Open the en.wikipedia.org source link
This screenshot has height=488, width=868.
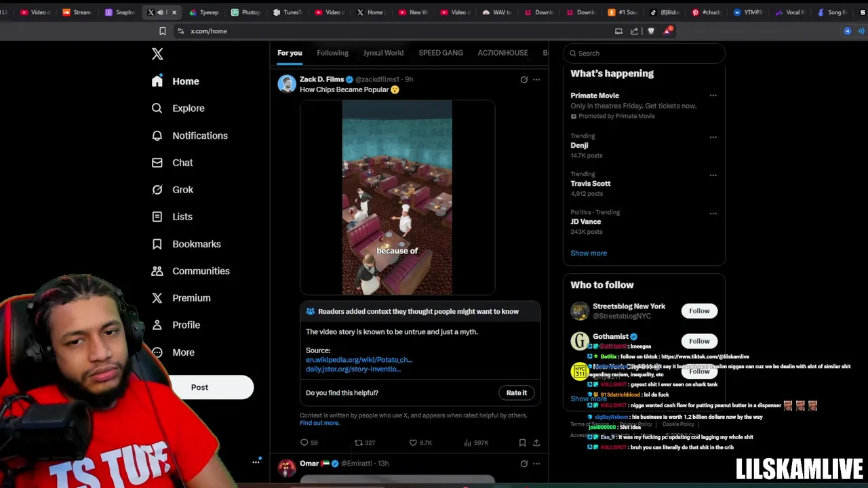click(359, 360)
